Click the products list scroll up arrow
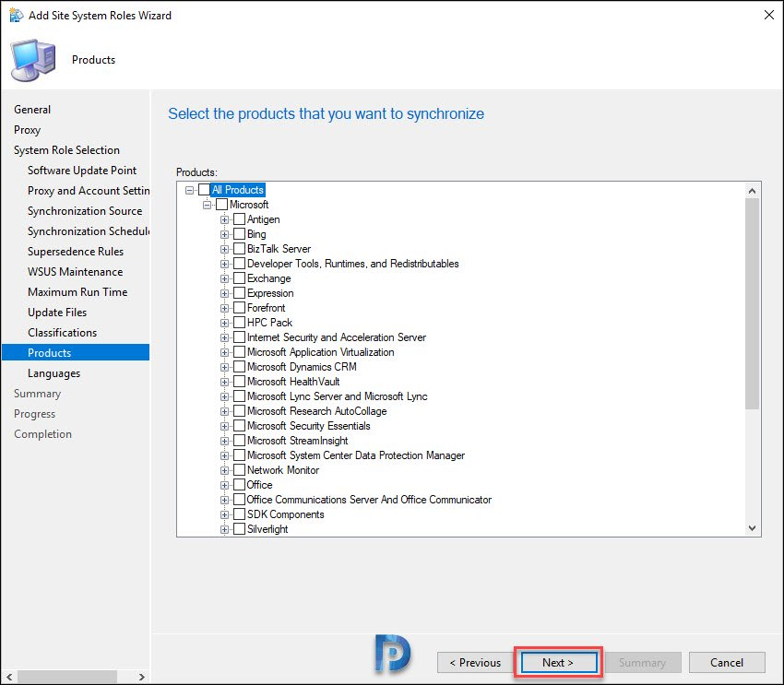Screen dimensions: 784x685 752,190
